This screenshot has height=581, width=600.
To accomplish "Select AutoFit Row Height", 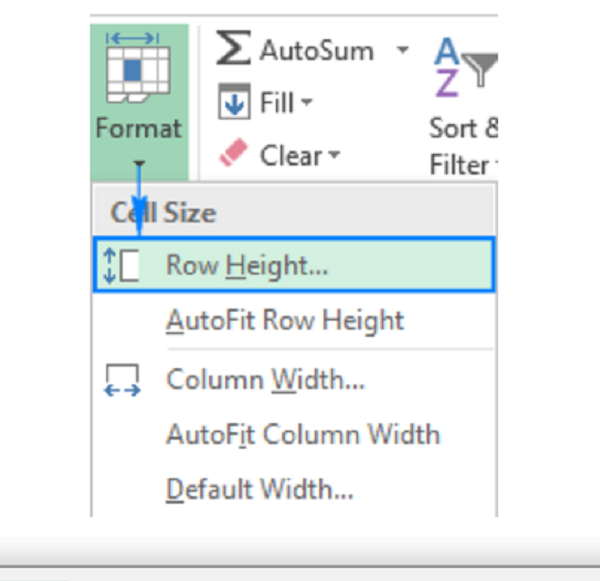I will coord(285,321).
